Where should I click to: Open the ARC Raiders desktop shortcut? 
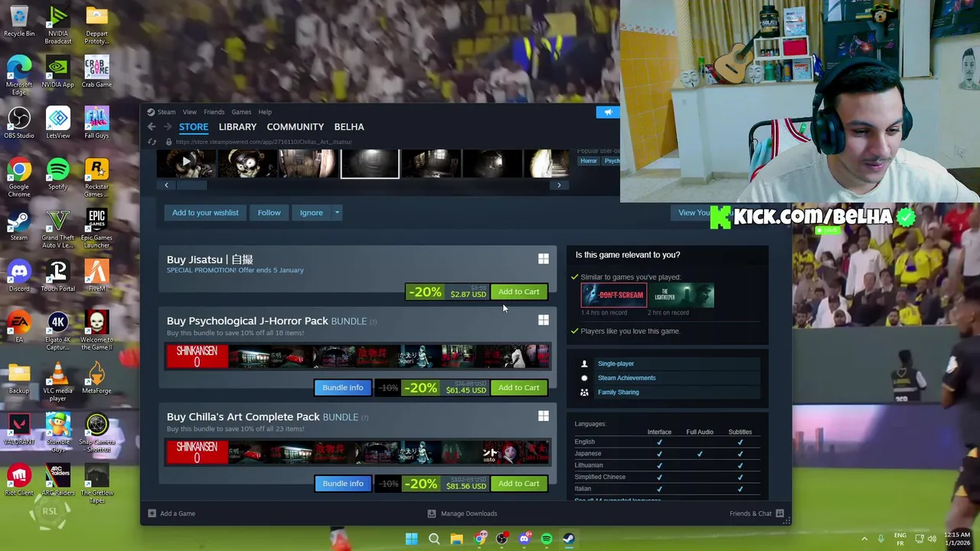click(58, 481)
